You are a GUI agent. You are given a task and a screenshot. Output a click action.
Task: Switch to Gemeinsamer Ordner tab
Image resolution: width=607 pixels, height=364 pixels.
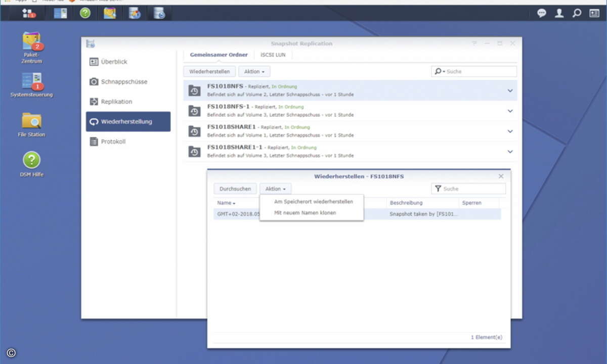click(x=219, y=55)
